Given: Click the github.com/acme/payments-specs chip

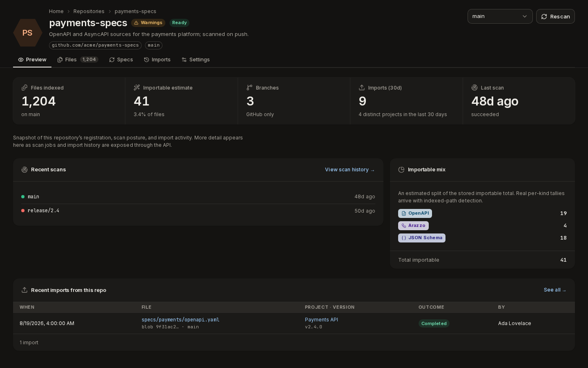Looking at the screenshot, I should point(95,45).
